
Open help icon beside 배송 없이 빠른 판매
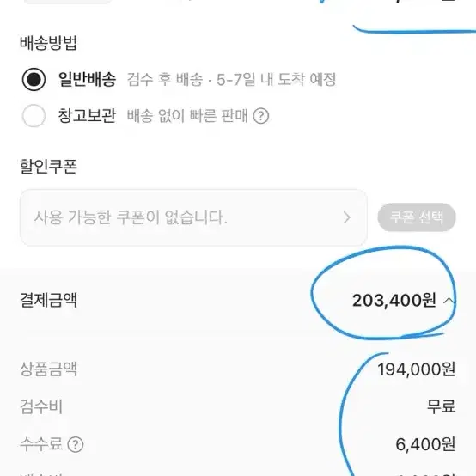pyautogui.click(x=260, y=116)
